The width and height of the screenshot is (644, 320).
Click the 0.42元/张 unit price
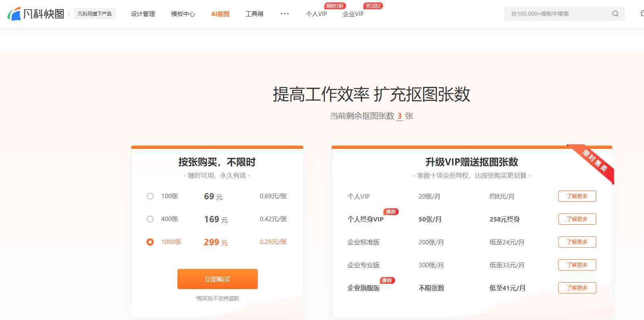273,219
